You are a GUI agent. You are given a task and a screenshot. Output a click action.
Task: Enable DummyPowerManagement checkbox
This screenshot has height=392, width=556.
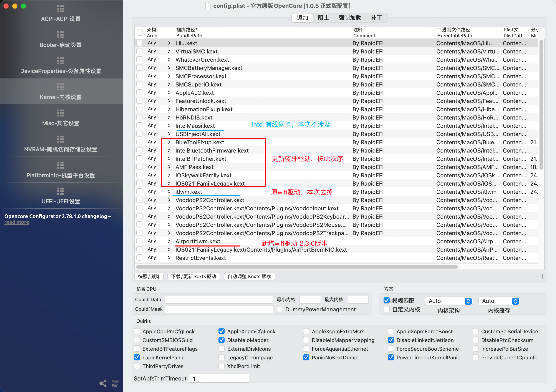[280, 309]
